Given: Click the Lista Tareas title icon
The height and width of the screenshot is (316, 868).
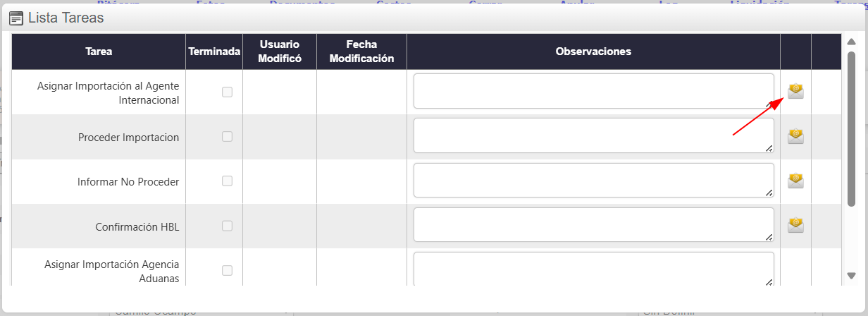Looking at the screenshot, I should (16, 18).
